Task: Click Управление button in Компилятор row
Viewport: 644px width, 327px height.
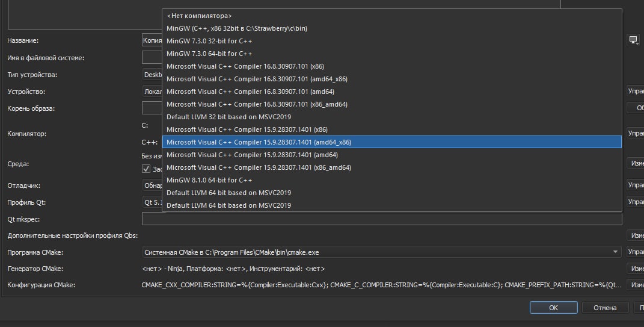Action: point(636,133)
